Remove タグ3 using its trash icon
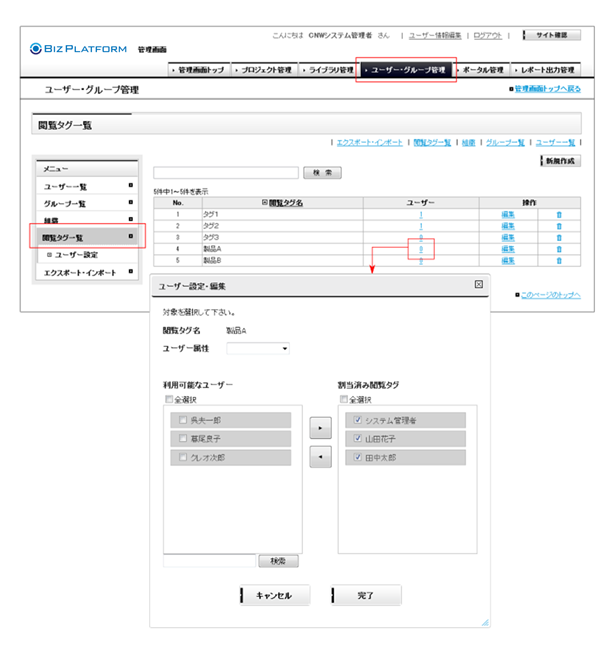Screen dimensions: 610x650 pos(559,238)
